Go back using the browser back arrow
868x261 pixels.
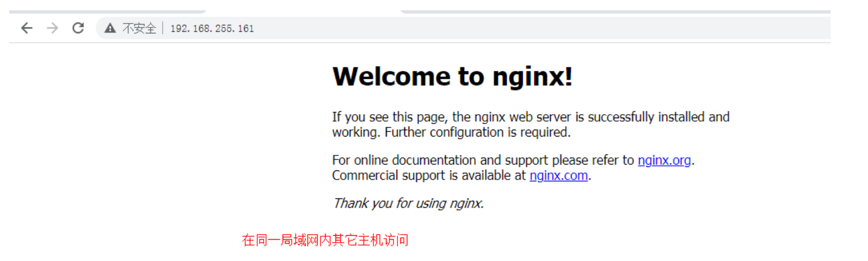pyautogui.click(x=26, y=28)
